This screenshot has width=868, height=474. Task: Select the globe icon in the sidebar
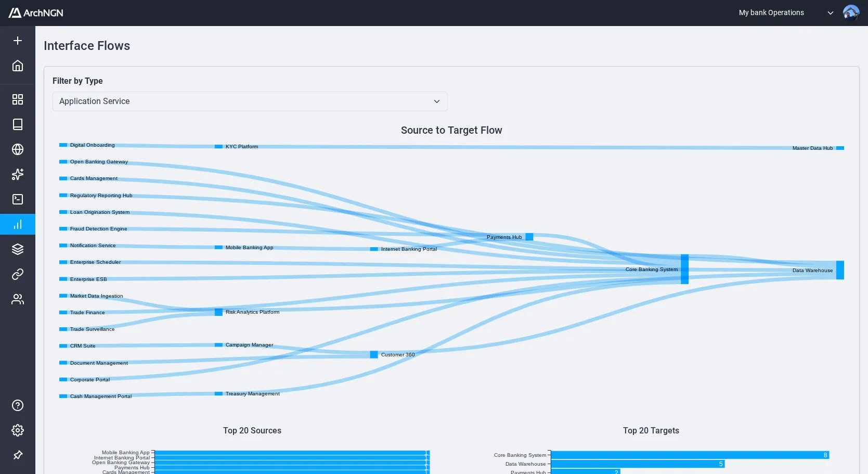coord(18,149)
